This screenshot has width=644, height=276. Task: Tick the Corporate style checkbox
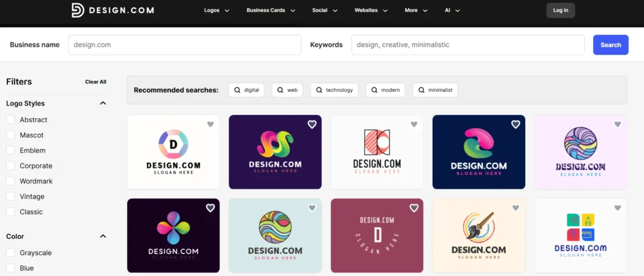(11, 166)
